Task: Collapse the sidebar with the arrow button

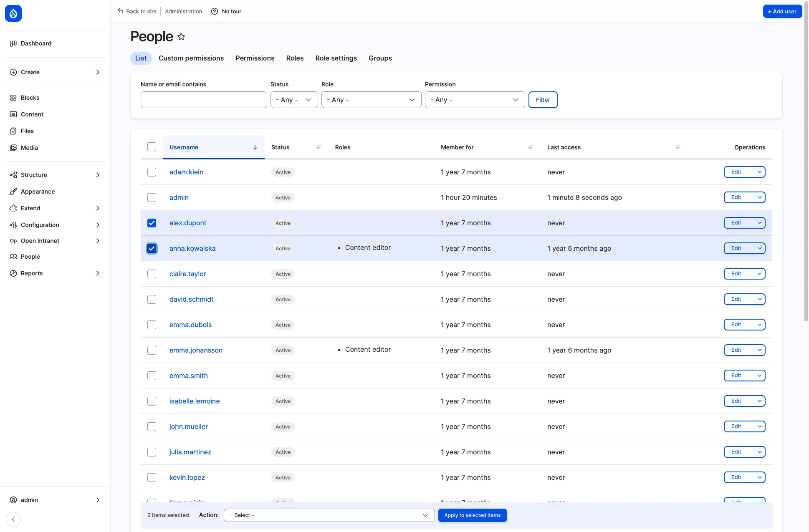Action: 13,519
